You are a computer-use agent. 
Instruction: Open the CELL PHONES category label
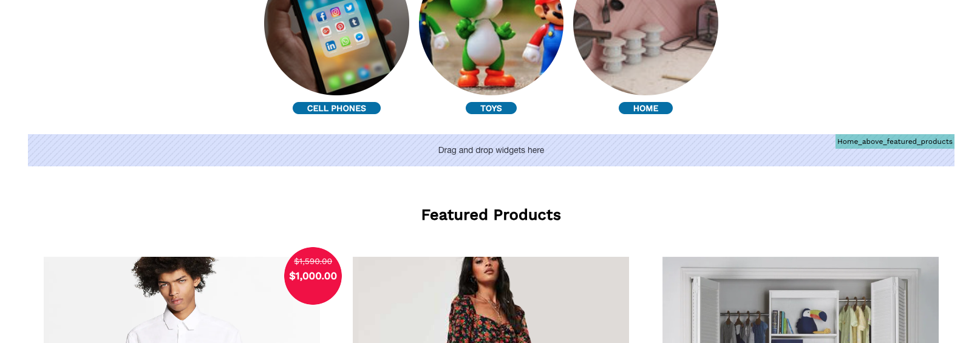tap(336, 108)
